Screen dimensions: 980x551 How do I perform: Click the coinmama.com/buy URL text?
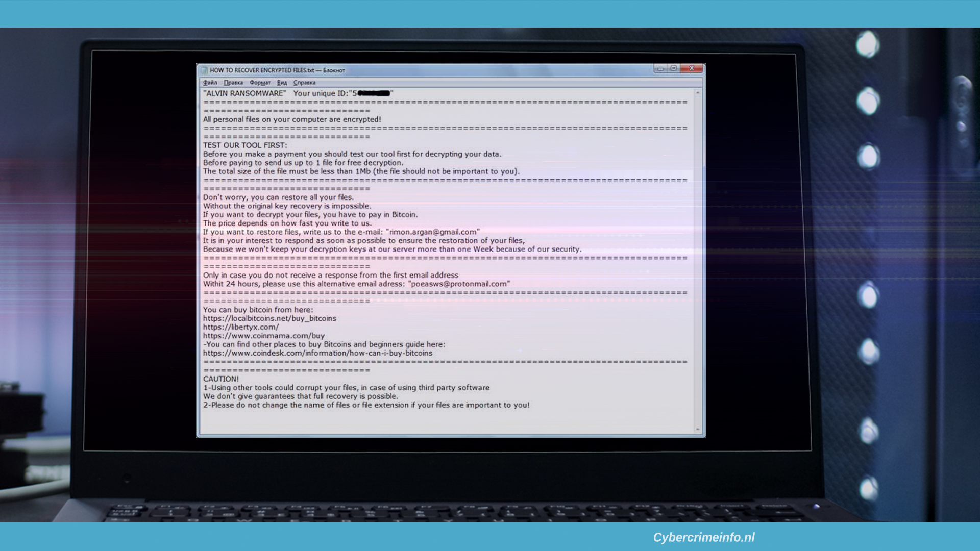coord(264,336)
